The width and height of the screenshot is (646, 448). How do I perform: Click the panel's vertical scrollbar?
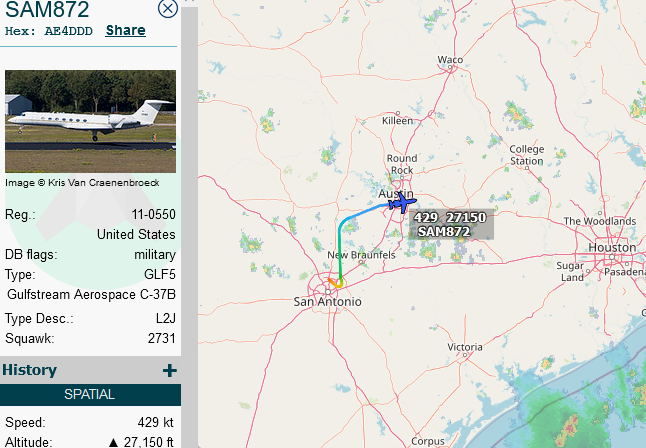click(189, 224)
